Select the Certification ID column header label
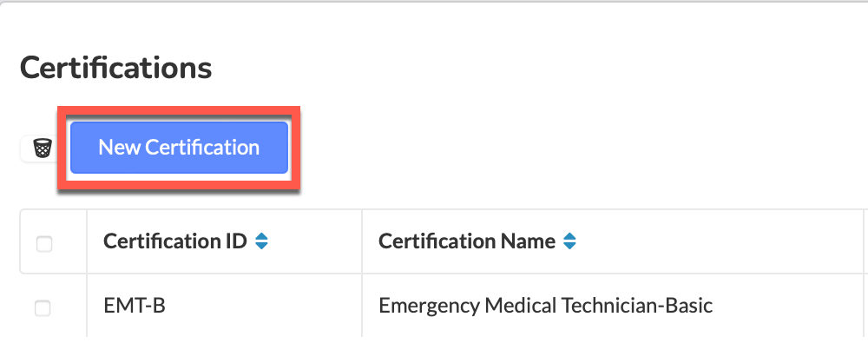Screen dimensions: 868x363 pos(175,241)
